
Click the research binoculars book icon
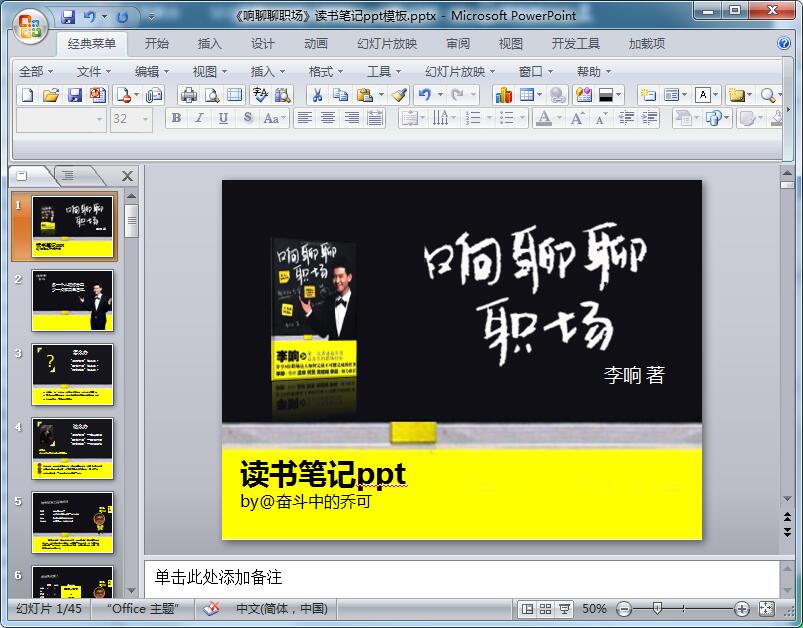(x=283, y=95)
